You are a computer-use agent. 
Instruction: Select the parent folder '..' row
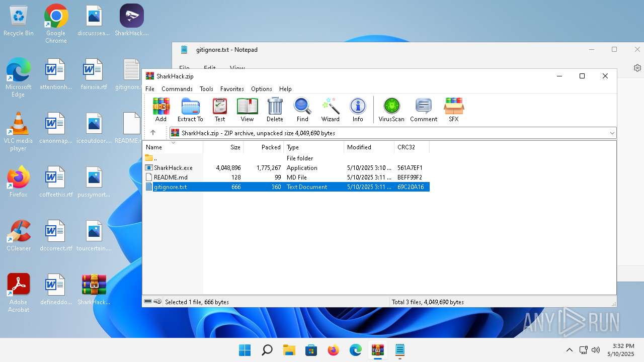click(x=287, y=158)
